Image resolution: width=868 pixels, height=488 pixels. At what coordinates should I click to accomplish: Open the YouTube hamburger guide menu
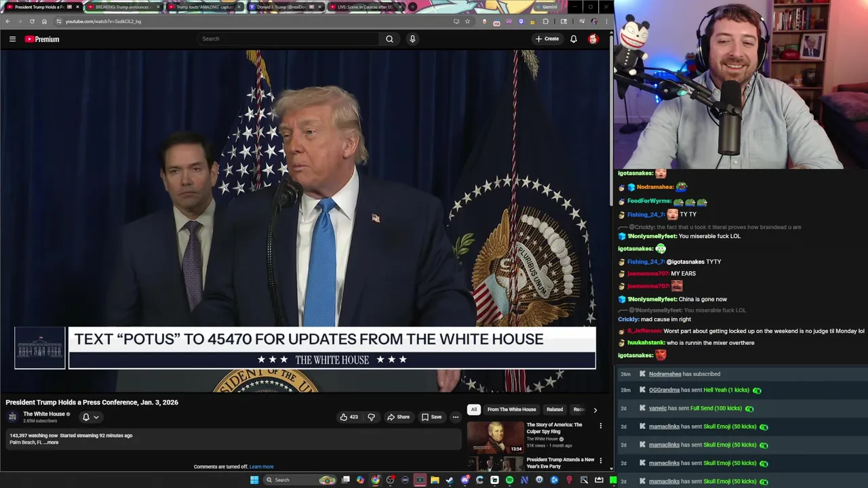pos(12,39)
